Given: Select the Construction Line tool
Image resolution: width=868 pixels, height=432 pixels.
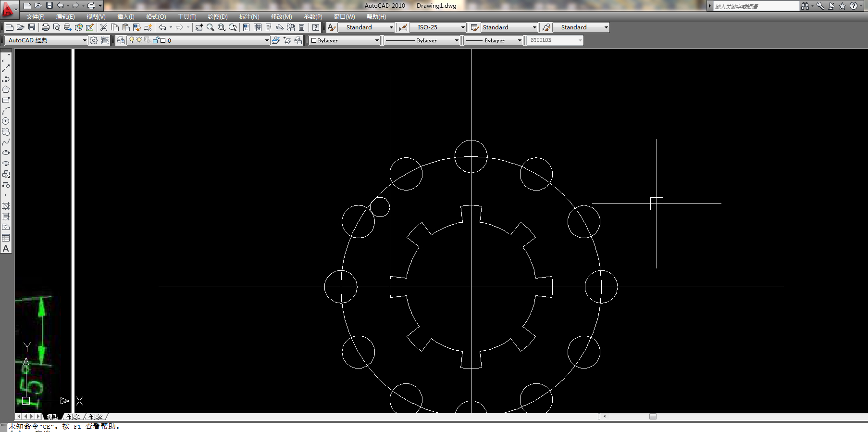Looking at the screenshot, I should coord(6,68).
